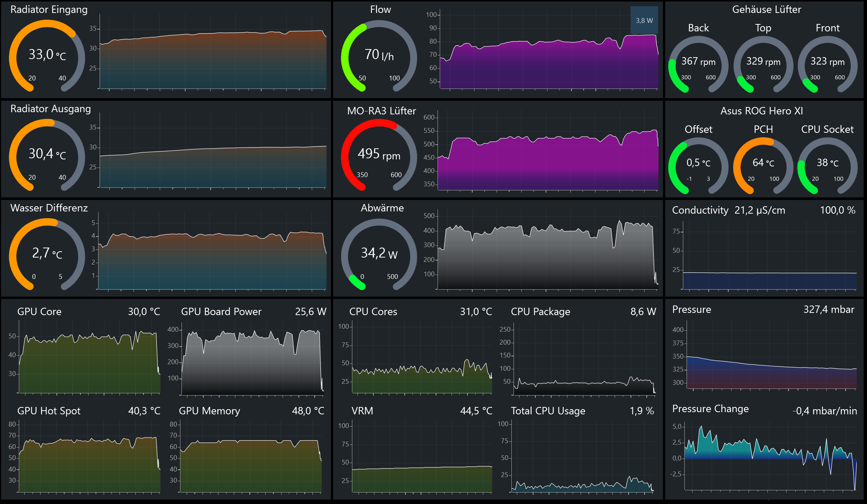Click the Radiator Ausgang 30,4 °C gauge

click(x=47, y=155)
